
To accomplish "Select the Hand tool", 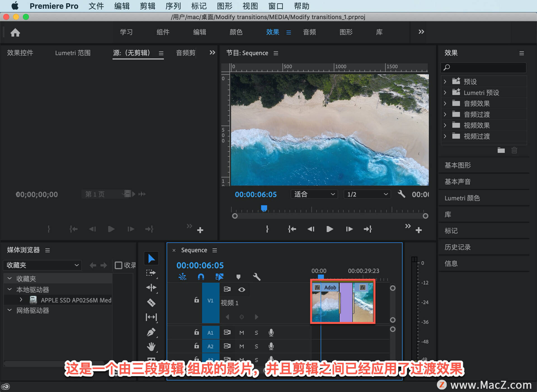I will click(x=151, y=347).
